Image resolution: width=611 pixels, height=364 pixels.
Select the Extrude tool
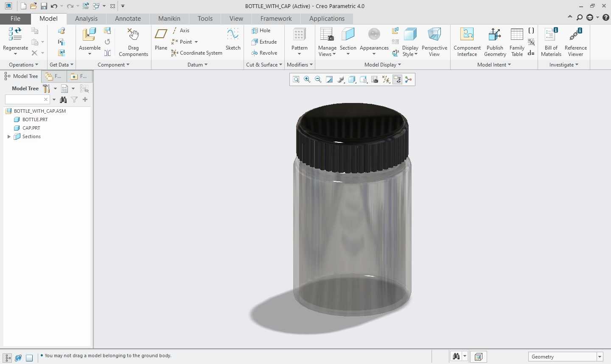(x=264, y=42)
